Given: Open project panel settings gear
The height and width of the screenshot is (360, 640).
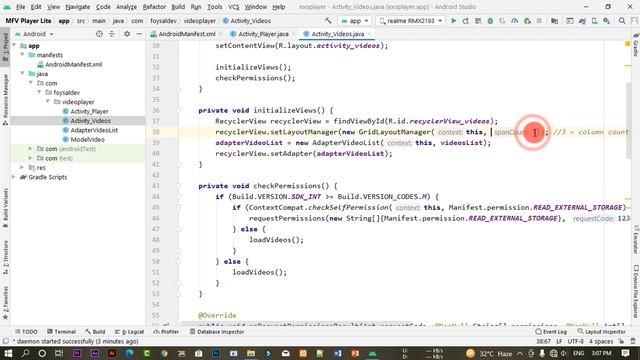Looking at the screenshot, I should pyautogui.click(x=127, y=34).
